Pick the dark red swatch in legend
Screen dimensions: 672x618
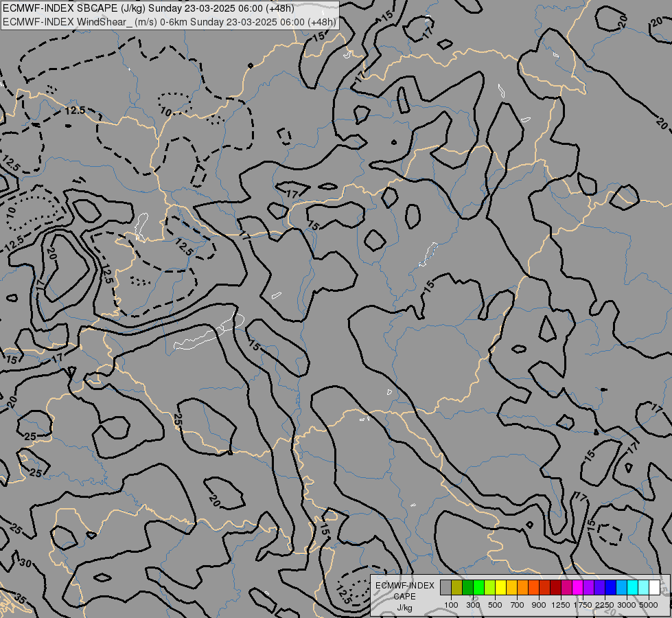click(555, 587)
